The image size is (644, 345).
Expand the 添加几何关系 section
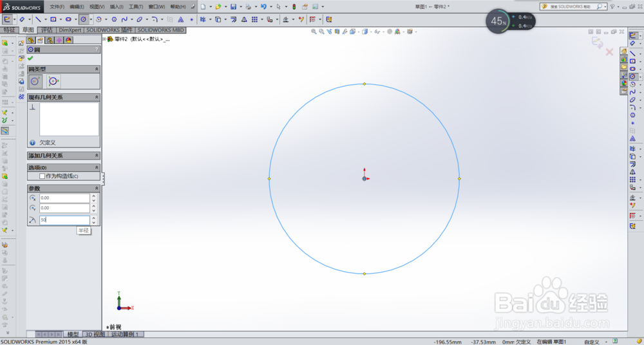[97, 156]
